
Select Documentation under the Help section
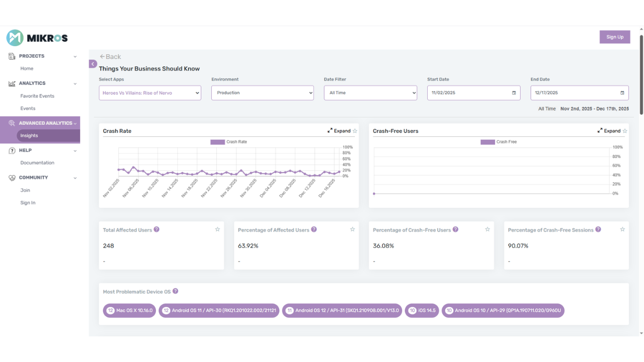(x=37, y=163)
